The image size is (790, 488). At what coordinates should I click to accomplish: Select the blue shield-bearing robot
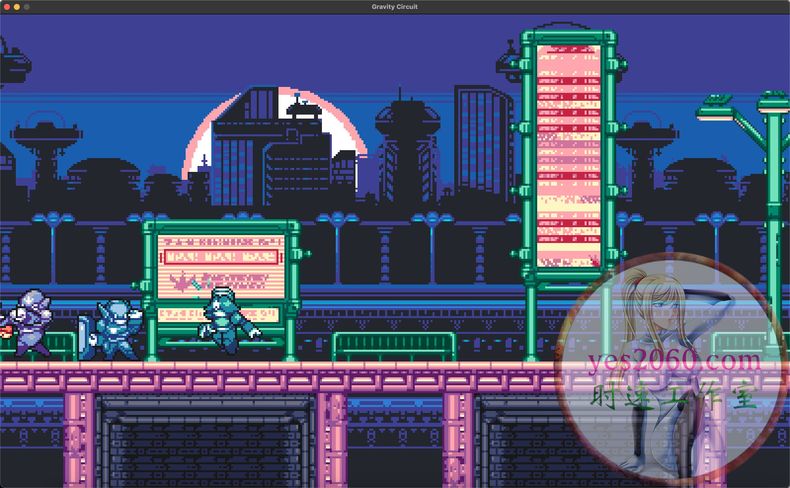tap(112, 328)
